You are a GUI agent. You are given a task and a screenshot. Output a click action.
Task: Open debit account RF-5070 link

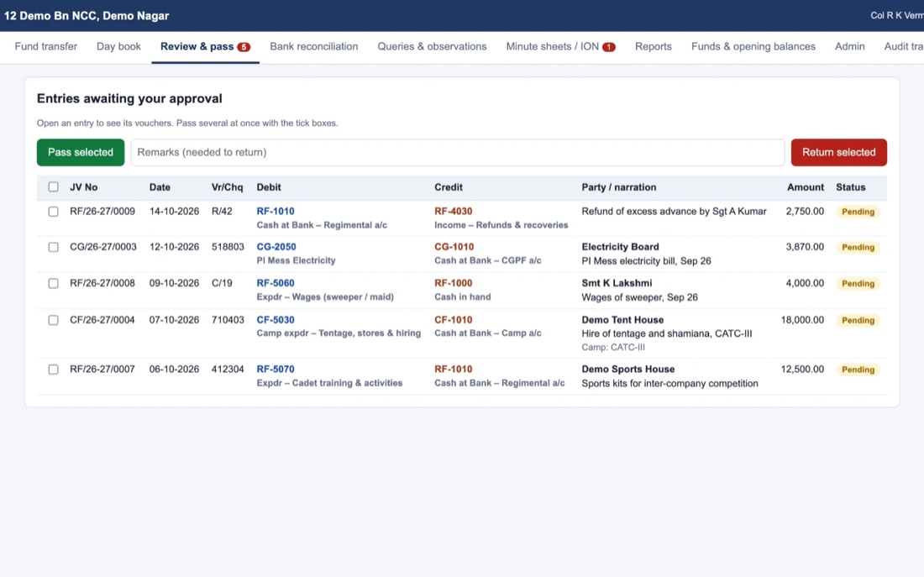pos(276,369)
